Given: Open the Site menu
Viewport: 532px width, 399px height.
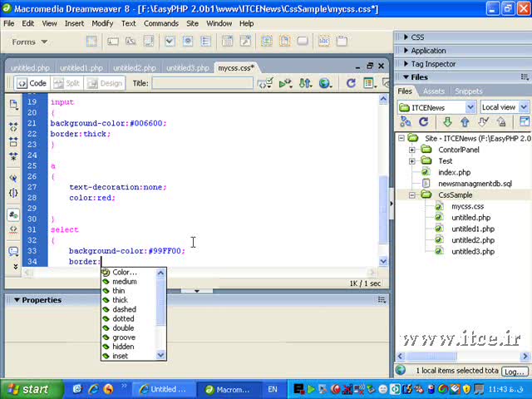Looking at the screenshot, I should coord(192,23).
